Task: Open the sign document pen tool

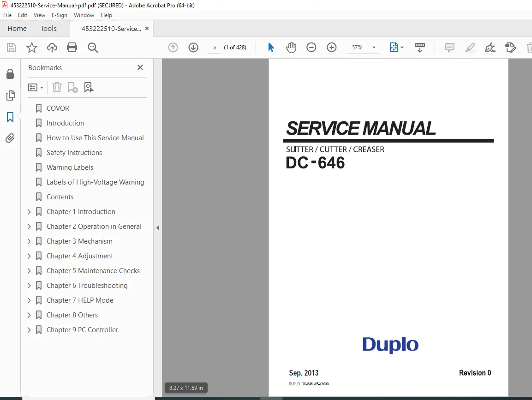Action: tap(490, 48)
